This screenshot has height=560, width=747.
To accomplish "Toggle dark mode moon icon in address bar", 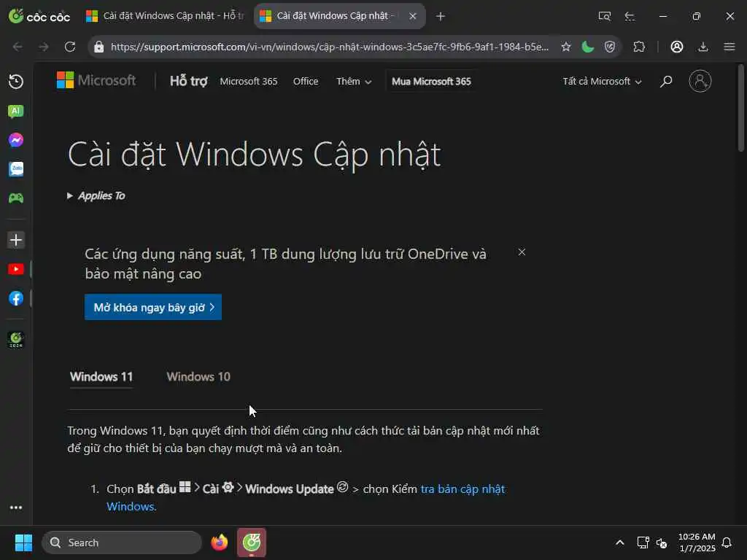I will 587,47.
